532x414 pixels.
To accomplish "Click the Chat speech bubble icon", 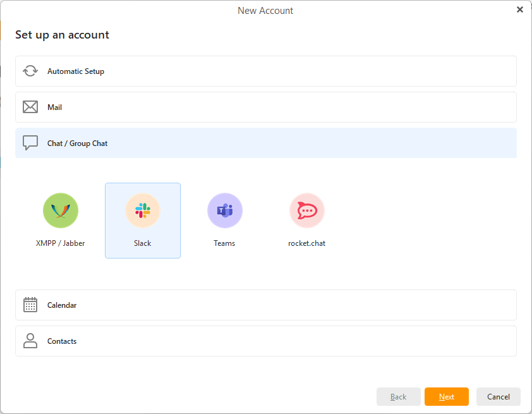I will [x=30, y=143].
